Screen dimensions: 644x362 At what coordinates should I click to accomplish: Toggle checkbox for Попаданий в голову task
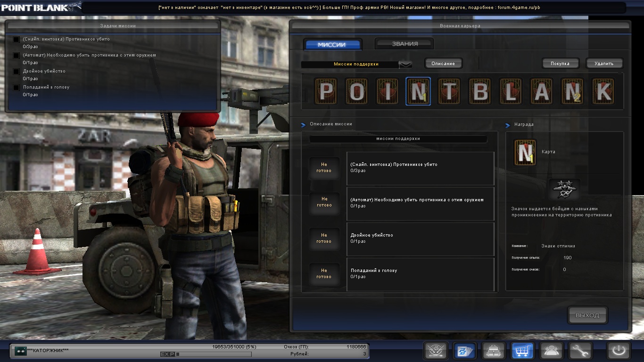pyautogui.click(x=17, y=88)
